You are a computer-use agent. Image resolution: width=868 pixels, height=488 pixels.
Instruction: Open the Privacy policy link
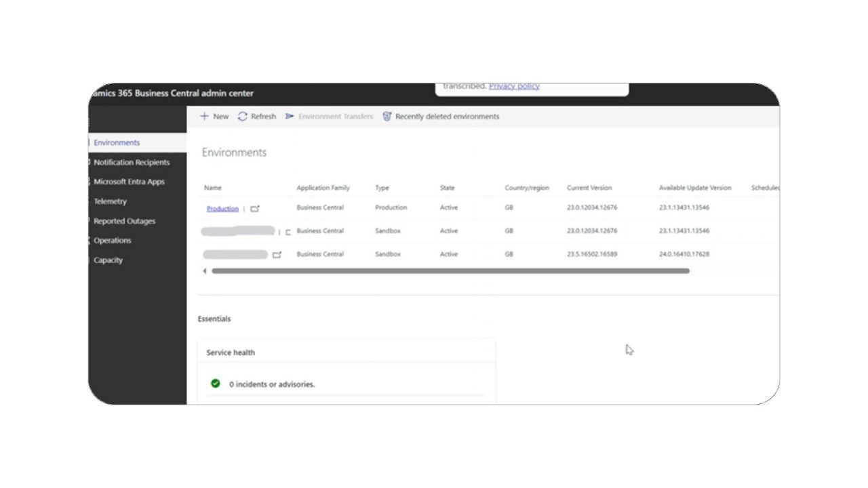(x=513, y=86)
